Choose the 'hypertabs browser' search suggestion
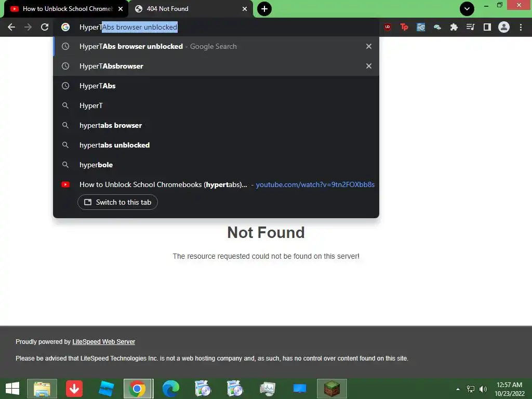This screenshot has height=399, width=532. point(216,125)
